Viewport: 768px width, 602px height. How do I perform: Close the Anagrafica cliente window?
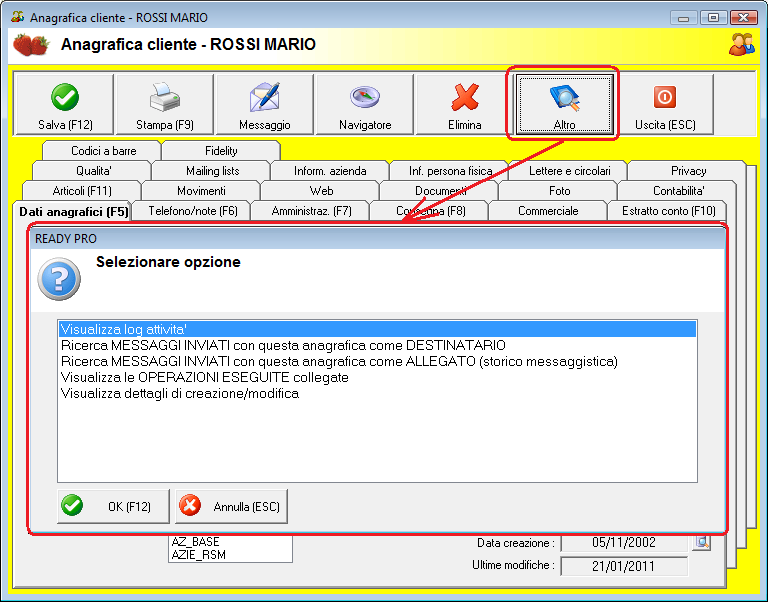[744, 18]
